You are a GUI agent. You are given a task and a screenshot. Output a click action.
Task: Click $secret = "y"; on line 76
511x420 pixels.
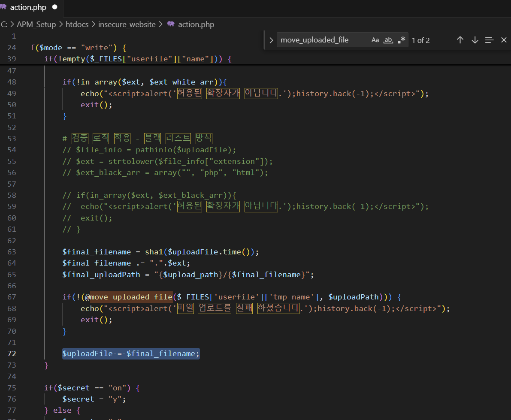[x=94, y=399]
